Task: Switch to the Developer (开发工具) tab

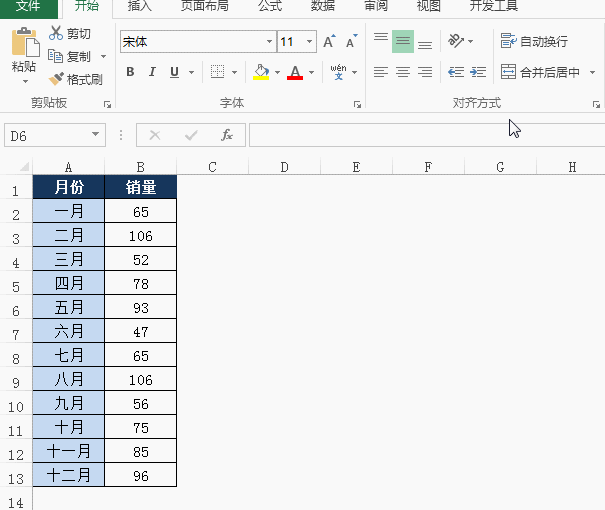Action: (493, 6)
